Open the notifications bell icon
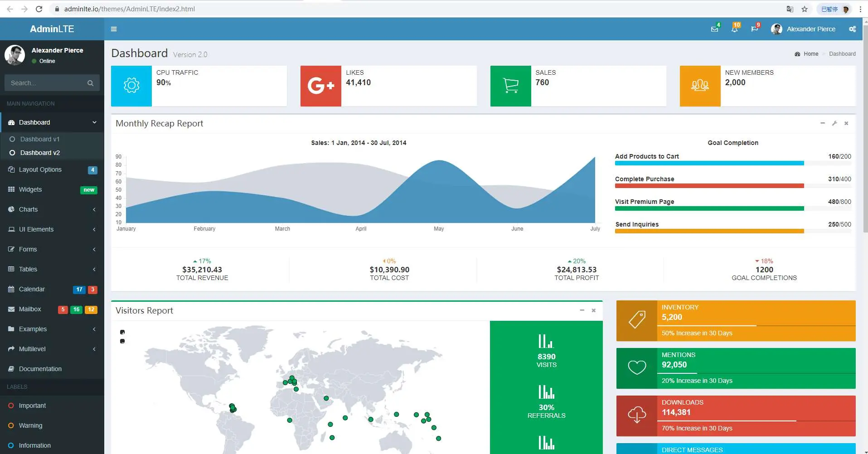Image resolution: width=868 pixels, height=454 pixels. pos(734,29)
